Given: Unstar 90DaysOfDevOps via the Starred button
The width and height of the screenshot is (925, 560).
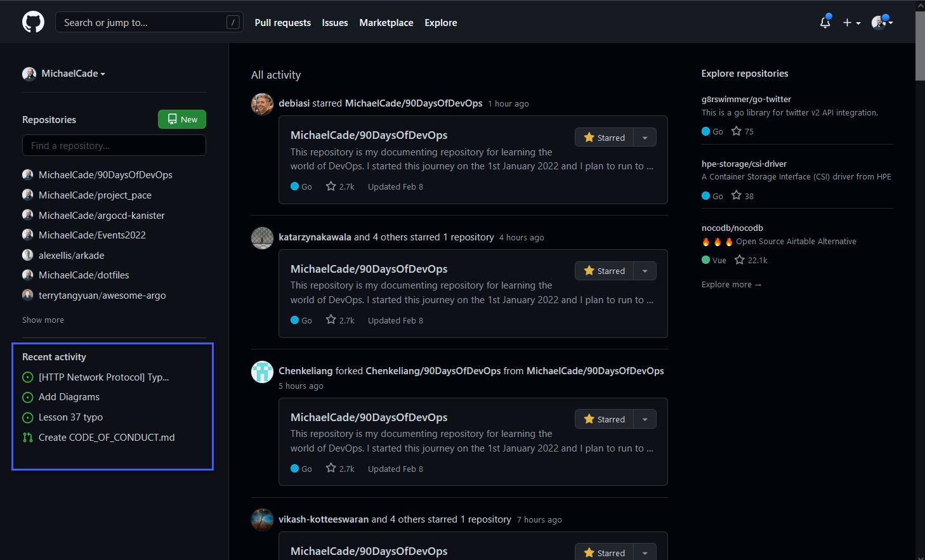Looking at the screenshot, I should (x=603, y=137).
